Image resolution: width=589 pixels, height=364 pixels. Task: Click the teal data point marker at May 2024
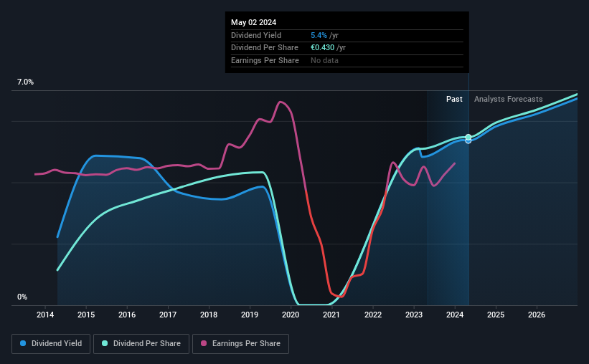click(x=468, y=138)
